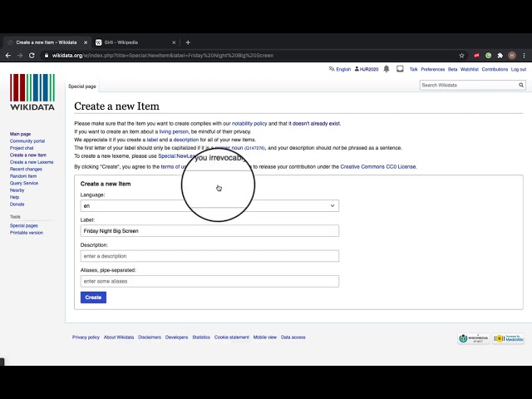Image resolution: width=532 pixels, height=399 pixels.
Task: Open the notability policy link
Action: (249, 124)
